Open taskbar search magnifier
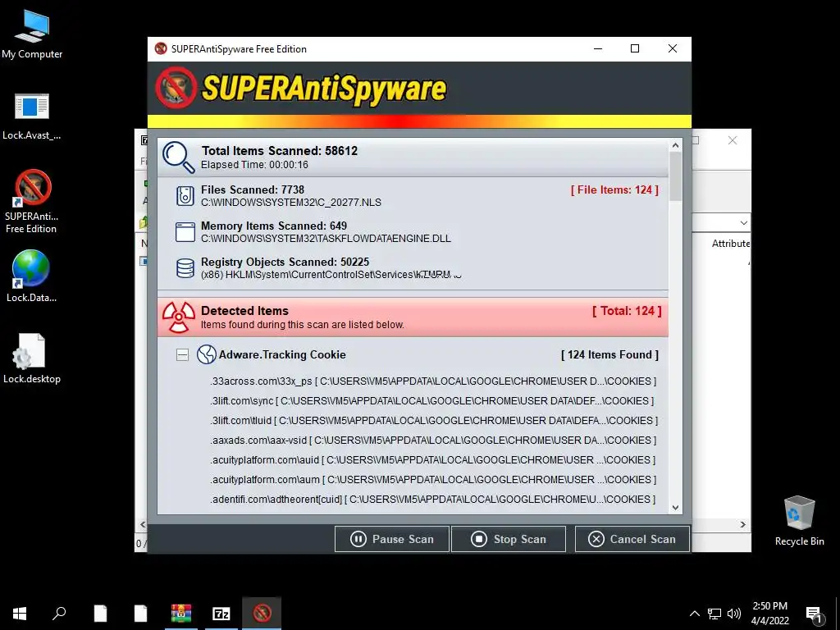This screenshot has width=840, height=630. pyautogui.click(x=59, y=614)
